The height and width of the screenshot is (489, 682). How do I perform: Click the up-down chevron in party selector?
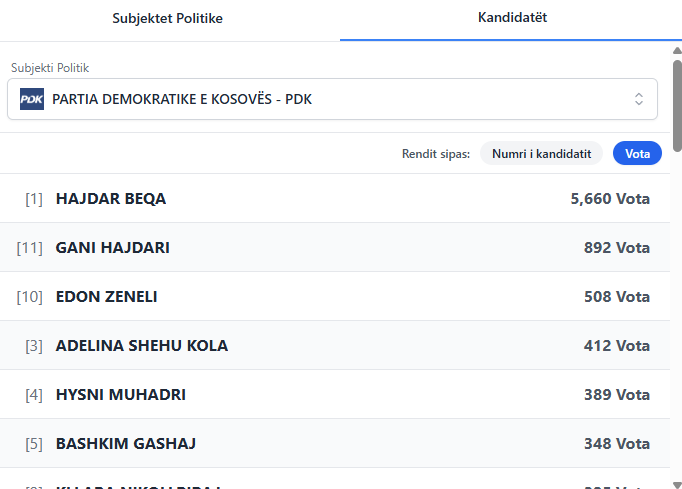pos(638,99)
